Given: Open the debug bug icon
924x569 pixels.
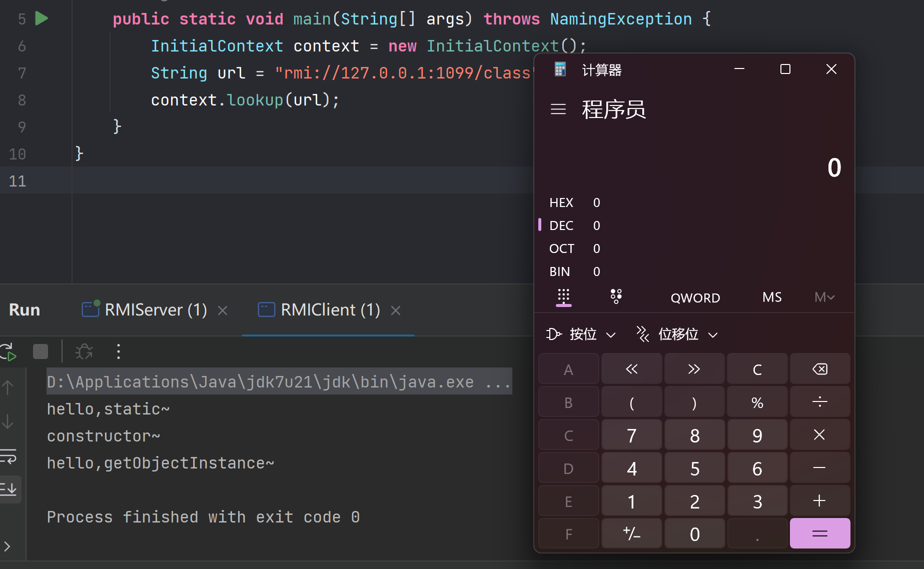Looking at the screenshot, I should [x=84, y=351].
